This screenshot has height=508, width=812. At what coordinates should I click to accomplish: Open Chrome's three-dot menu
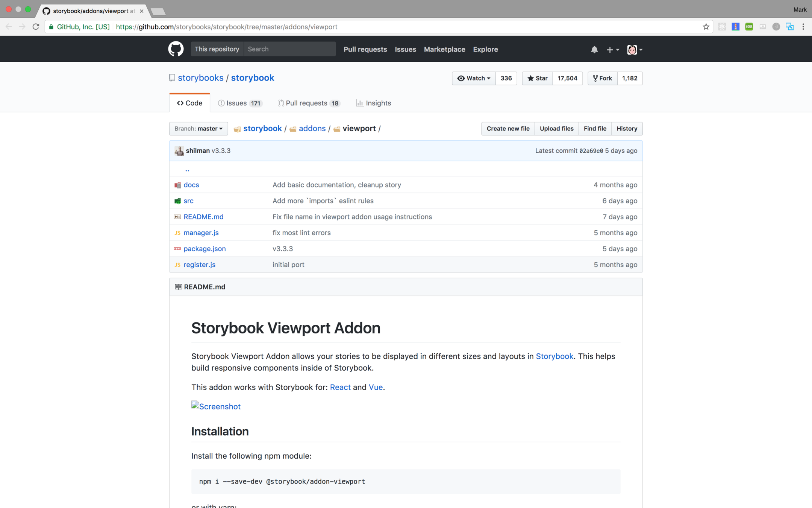tap(803, 27)
